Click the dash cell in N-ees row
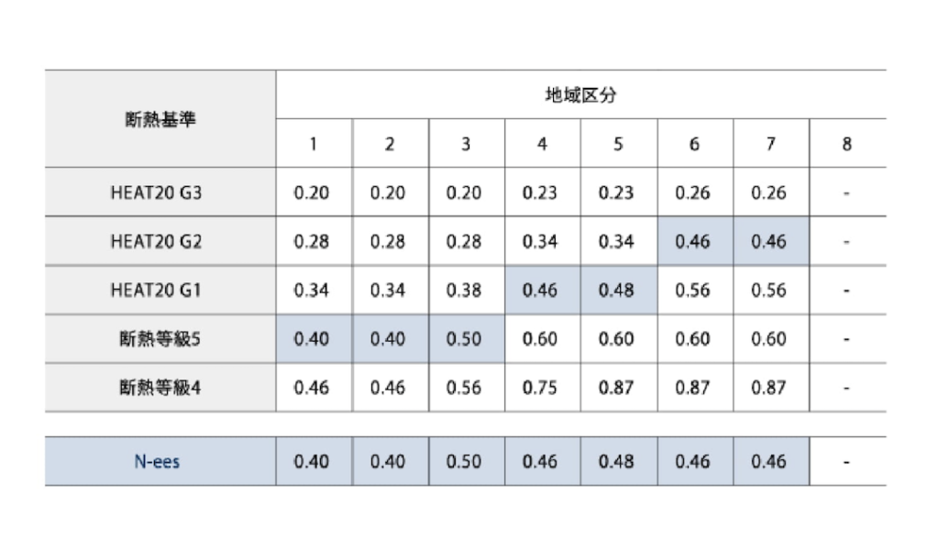The image size is (939, 560). 846,462
